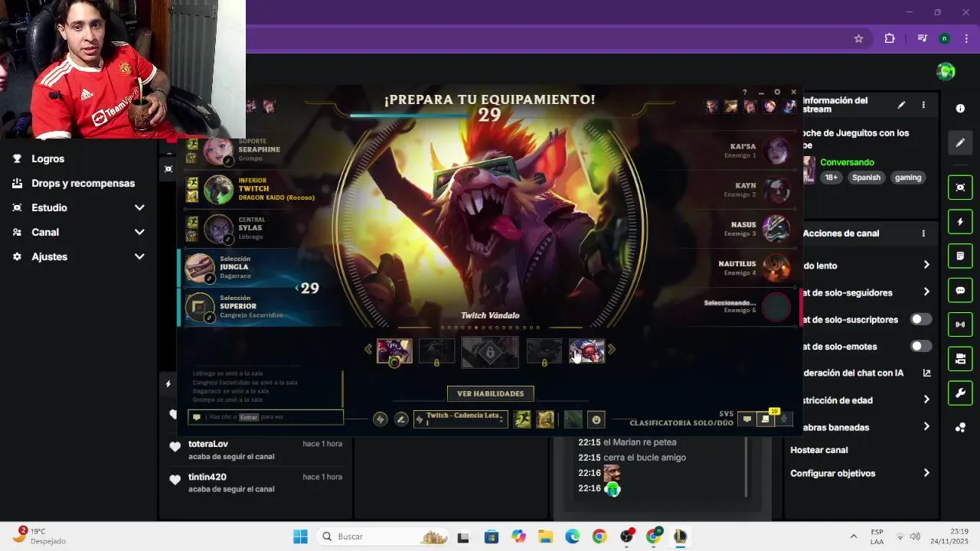Select the locked center skin thumbnail
The height and width of the screenshot is (551, 980).
pos(490,352)
